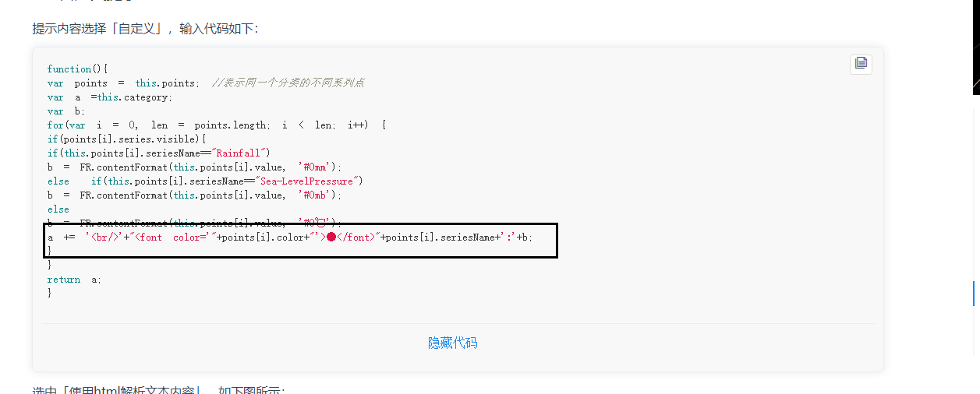Click the "var b;" declaration line
This screenshot has height=394, width=980.
pos(66,111)
